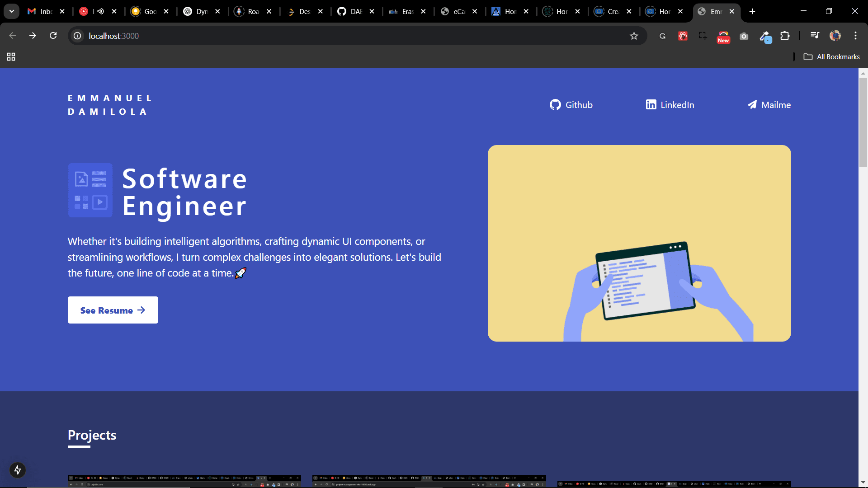Click the first project thumbnail
Viewport: 868px width, 488px height.
(184, 481)
